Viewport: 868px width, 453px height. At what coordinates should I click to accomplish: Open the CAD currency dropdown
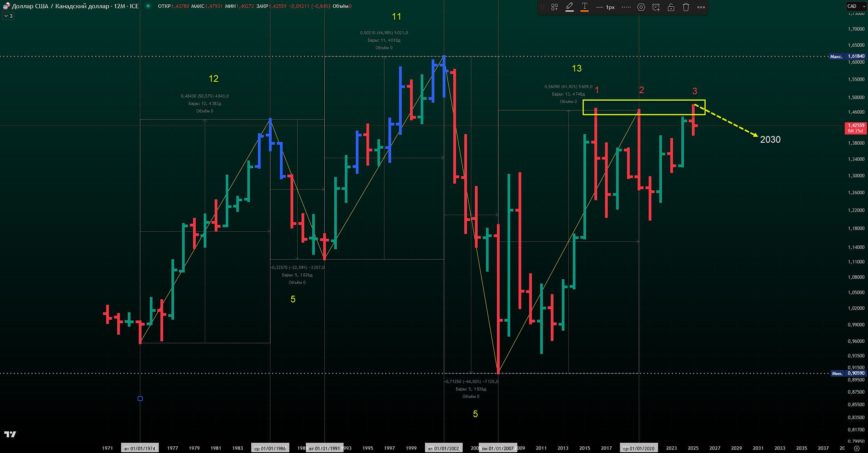click(x=856, y=6)
